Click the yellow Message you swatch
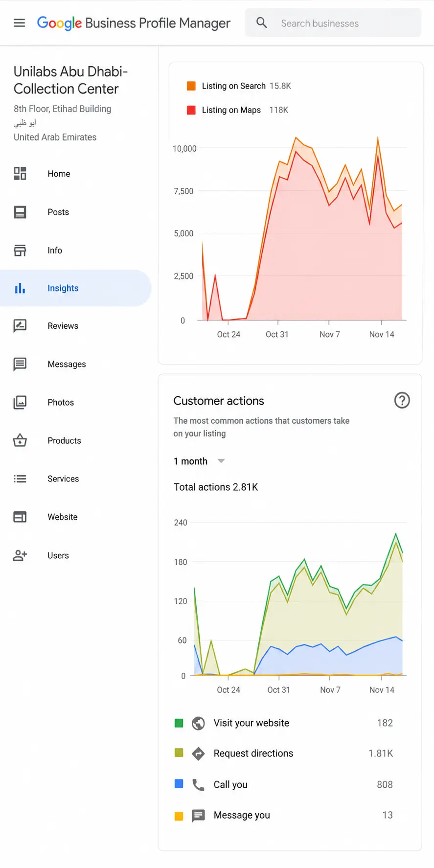434x868 pixels. (x=179, y=816)
